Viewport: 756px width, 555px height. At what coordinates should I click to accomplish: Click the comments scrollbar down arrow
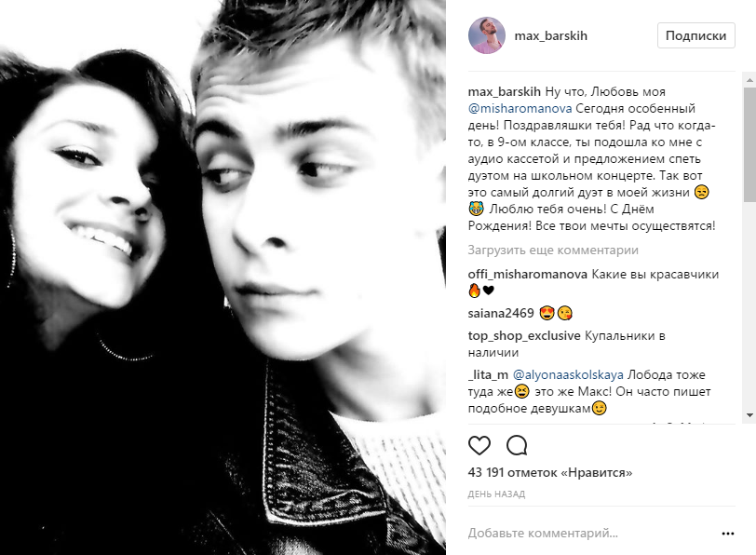749,415
